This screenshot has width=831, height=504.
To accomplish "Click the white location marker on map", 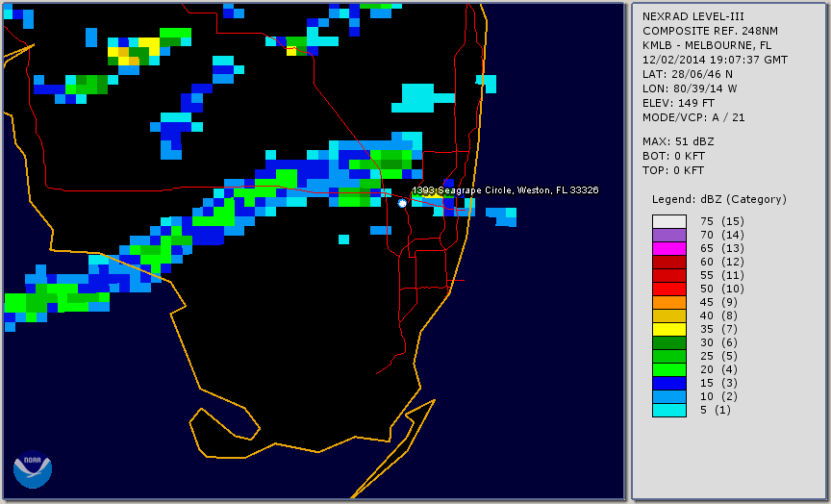I will coord(402,203).
